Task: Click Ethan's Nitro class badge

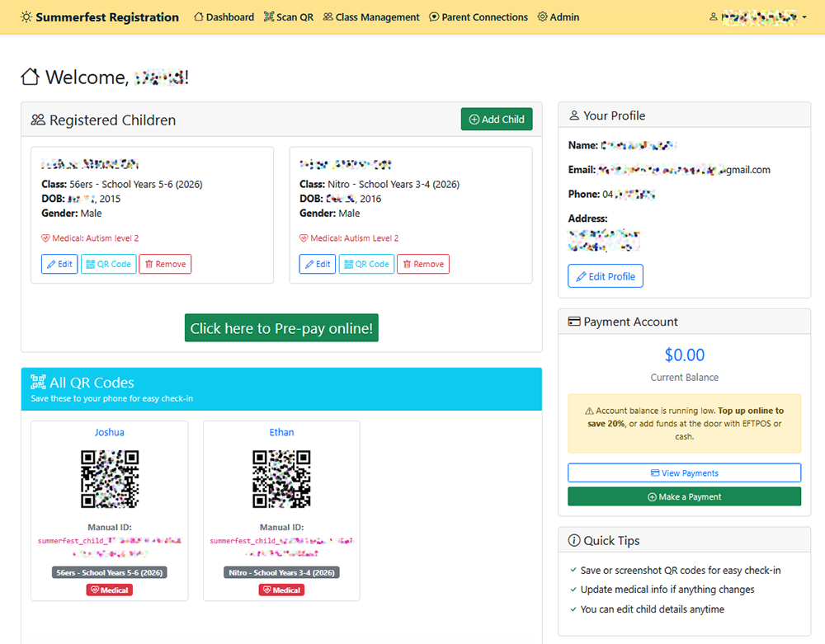Action: [x=281, y=572]
